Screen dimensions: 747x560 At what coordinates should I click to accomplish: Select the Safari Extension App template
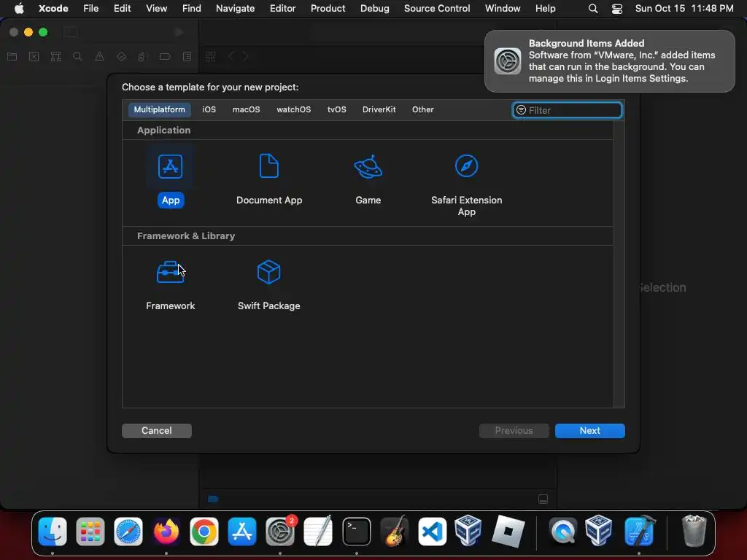tap(466, 167)
